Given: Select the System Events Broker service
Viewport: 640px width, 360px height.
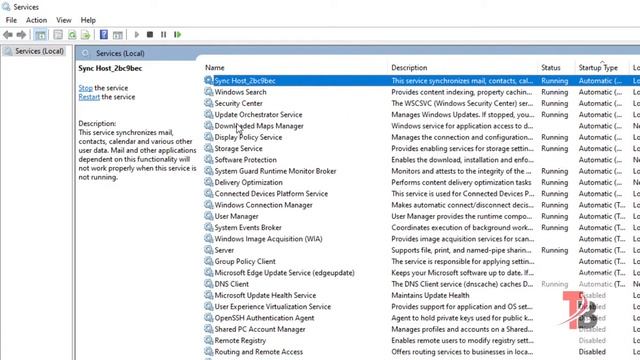Looking at the screenshot, I should click(x=248, y=227).
